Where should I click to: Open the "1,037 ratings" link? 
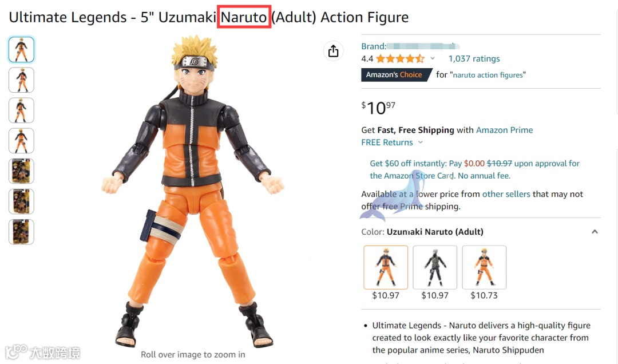(474, 58)
